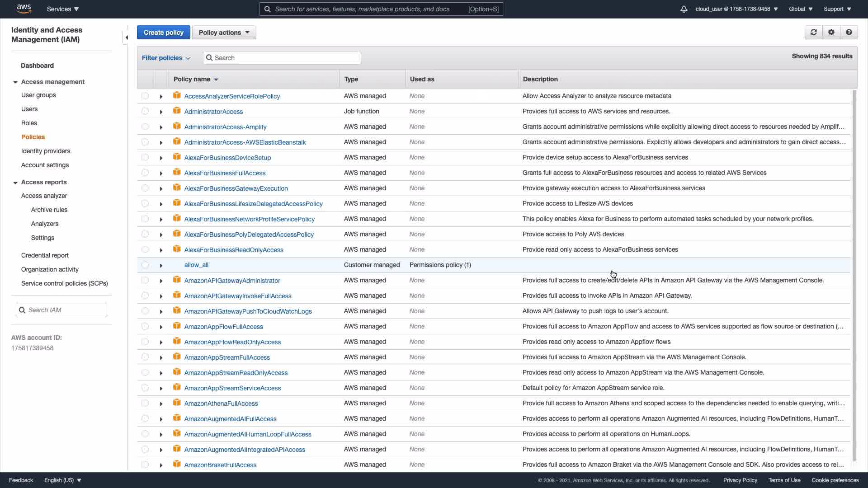Select AmazonAppFlowFullAccess radio button
The height and width of the screenshot is (488, 868).
coord(145,326)
